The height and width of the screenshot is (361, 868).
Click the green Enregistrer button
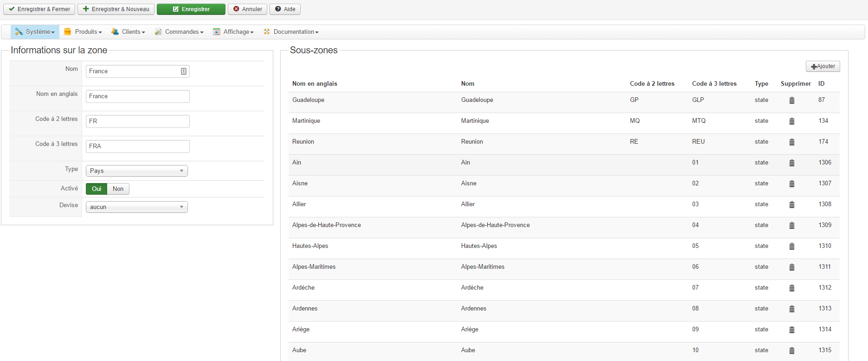pyautogui.click(x=191, y=9)
